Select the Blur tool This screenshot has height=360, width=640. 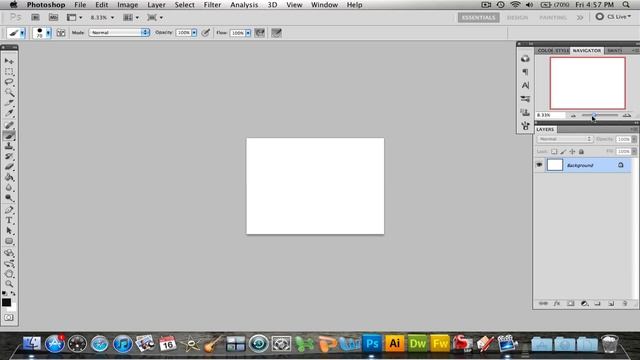tap(9, 188)
